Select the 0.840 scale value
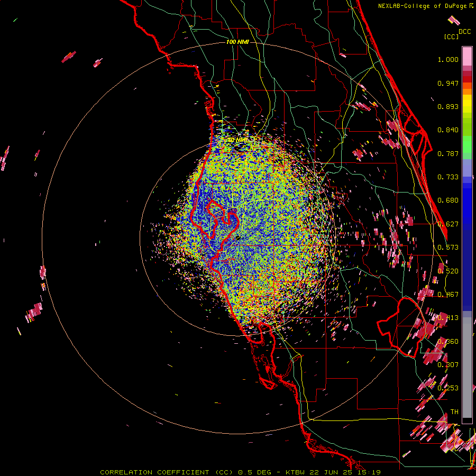This screenshot has width=476, height=476. point(448,130)
